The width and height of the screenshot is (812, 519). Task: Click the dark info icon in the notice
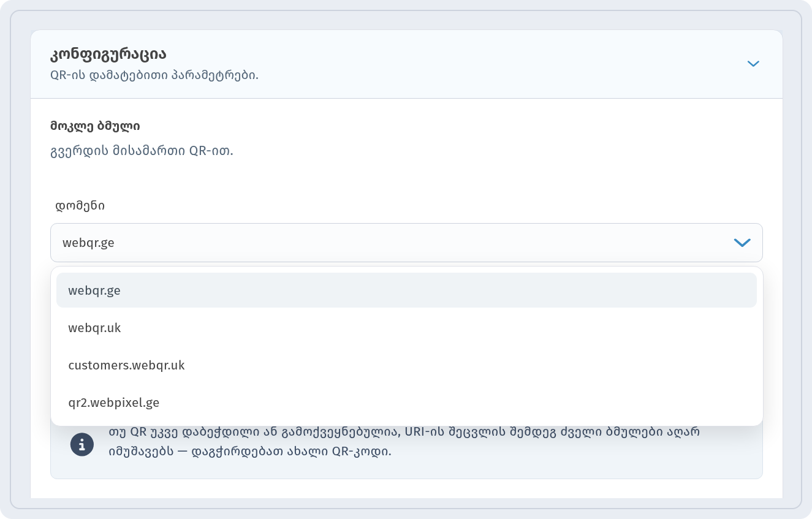tap(82, 444)
